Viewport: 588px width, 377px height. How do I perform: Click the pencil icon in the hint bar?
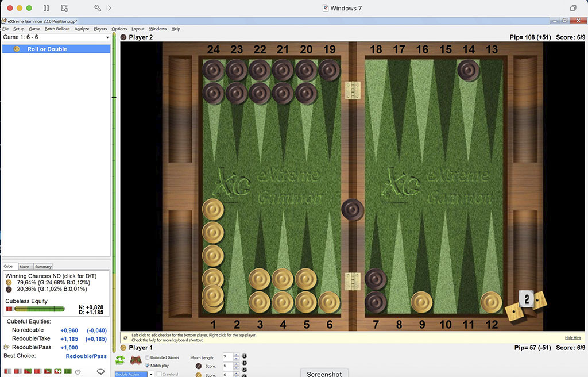point(125,337)
